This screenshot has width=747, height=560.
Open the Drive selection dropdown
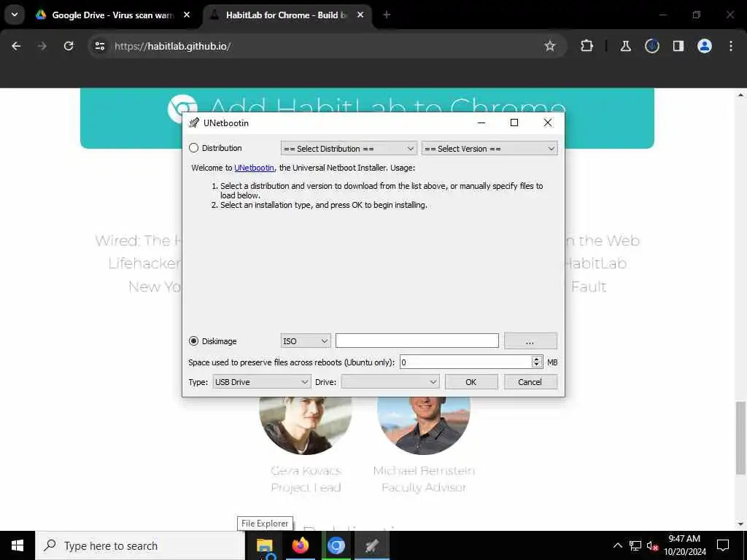[x=390, y=382]
